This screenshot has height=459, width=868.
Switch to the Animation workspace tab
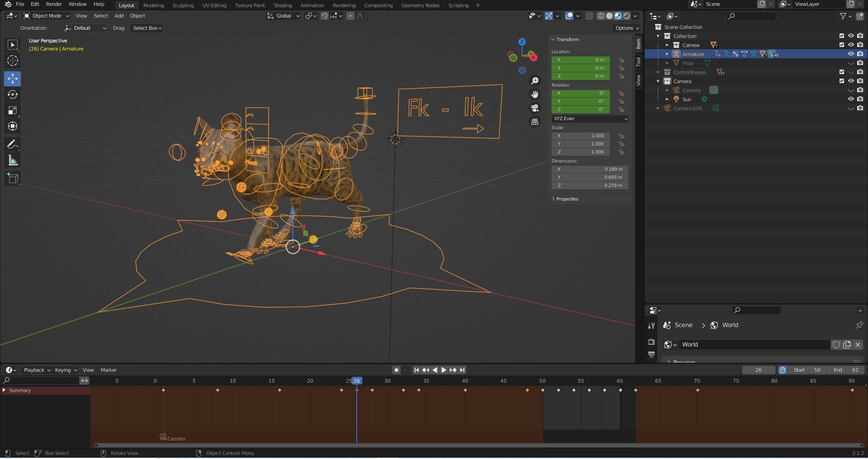point(312,5)
